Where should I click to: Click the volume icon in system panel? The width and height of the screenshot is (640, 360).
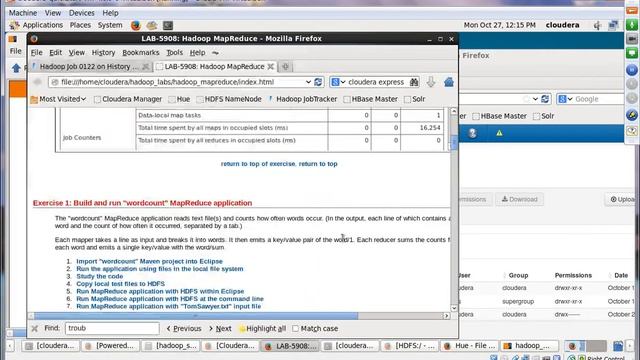tap(597, 25)
